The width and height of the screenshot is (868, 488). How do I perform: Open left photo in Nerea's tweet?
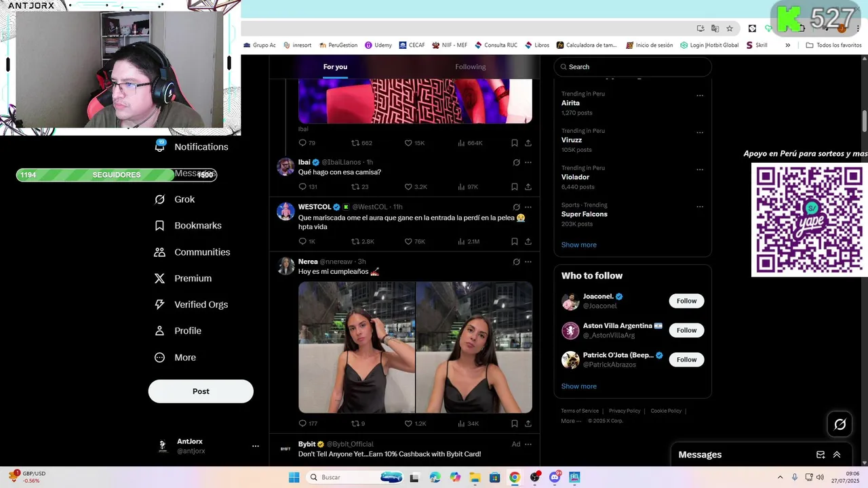[357, 347]
